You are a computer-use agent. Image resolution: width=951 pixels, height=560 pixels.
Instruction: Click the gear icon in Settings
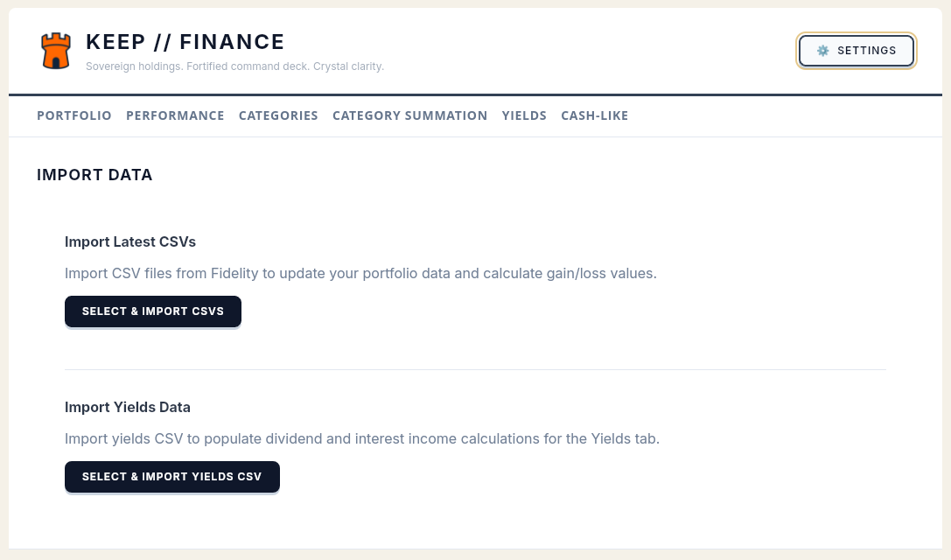click(x=822, y=51)
